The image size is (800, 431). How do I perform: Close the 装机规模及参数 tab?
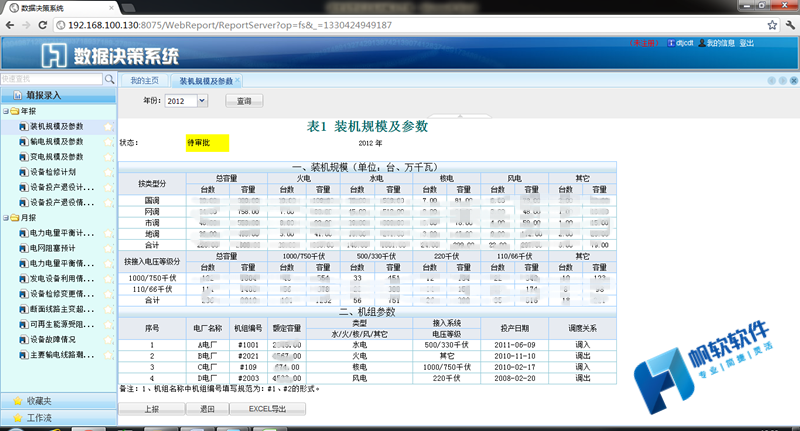(237, 81)
